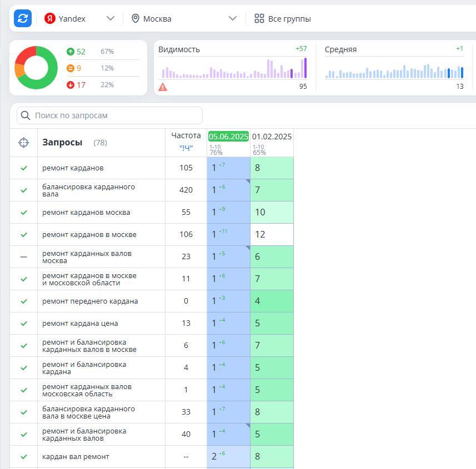Click the "!Ч" frequency type link
This screenshot has height=469, width=476.
point(186,148)
